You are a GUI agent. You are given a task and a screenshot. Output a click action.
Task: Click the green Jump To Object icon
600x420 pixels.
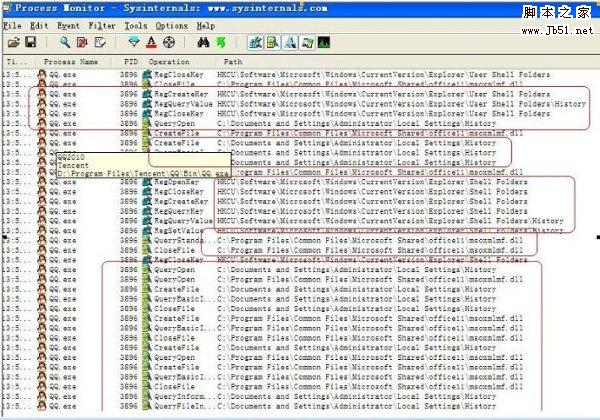pyautogui.click(x=221, y=42)
